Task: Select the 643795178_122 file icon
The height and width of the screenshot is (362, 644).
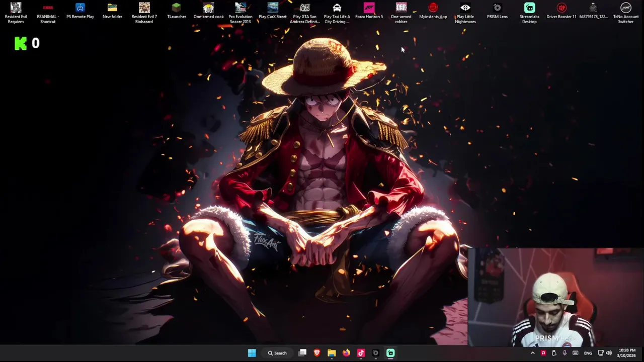Action: (x=594, y=11)
